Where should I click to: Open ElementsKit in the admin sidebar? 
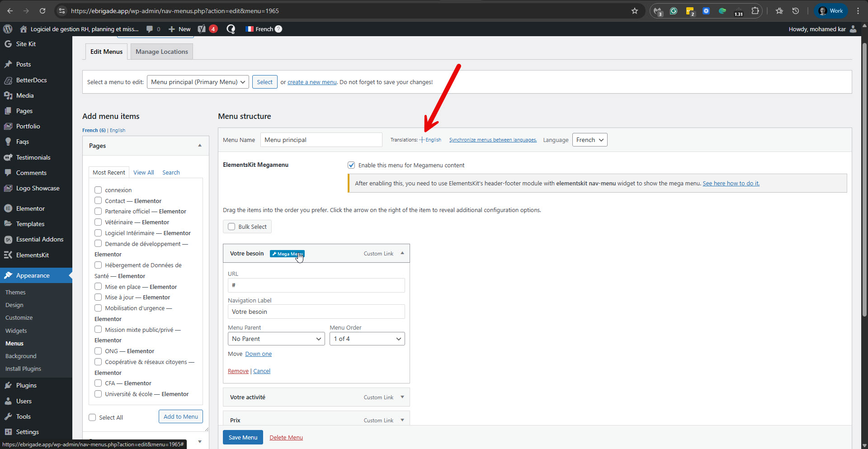pos(32,255)
